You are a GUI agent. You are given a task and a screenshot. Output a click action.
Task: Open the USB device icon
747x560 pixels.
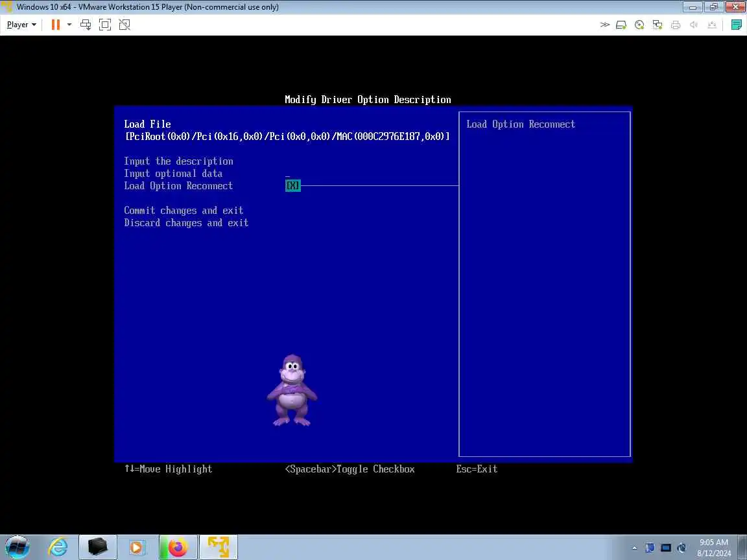point(712,25)
